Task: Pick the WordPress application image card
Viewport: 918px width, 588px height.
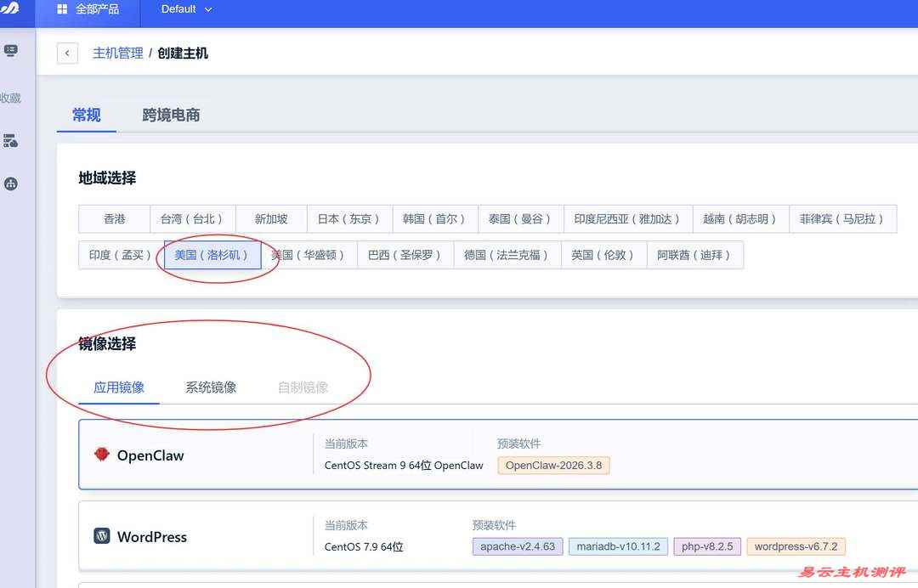Action: point(493,536)
